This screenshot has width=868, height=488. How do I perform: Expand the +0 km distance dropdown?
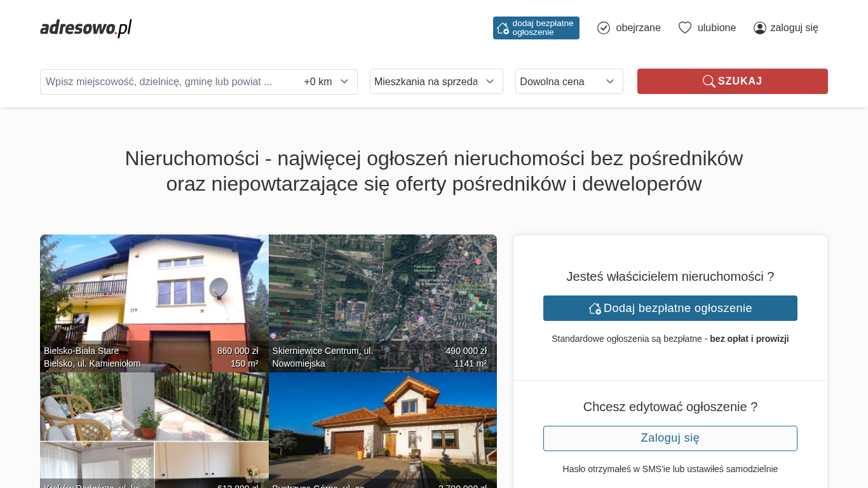tap(327, 81)
